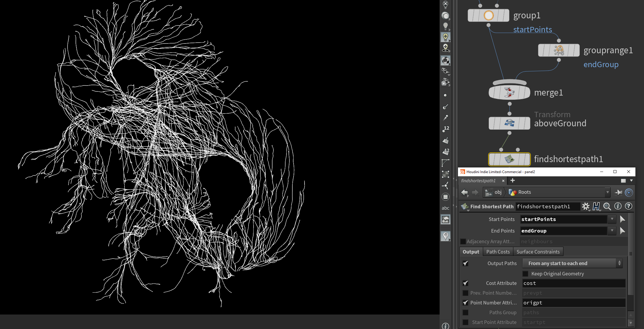Switch to the Path Costs tab
644x329 pixels.
(x=498, y=252)
